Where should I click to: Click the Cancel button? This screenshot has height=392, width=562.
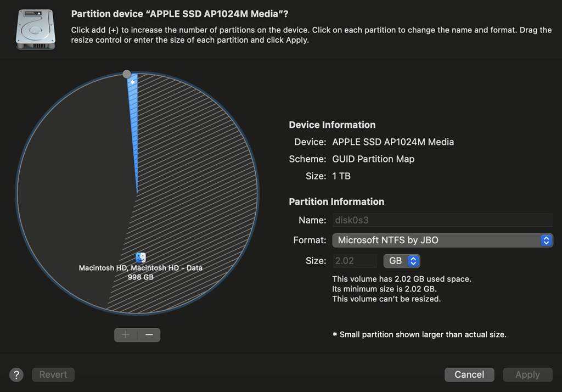pos(469,374)
